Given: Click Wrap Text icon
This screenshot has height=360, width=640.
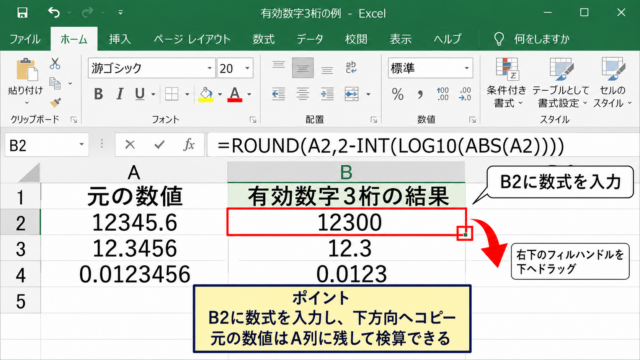Looking at the screenshot, I should pyautogui.click(x=351, y=67).
